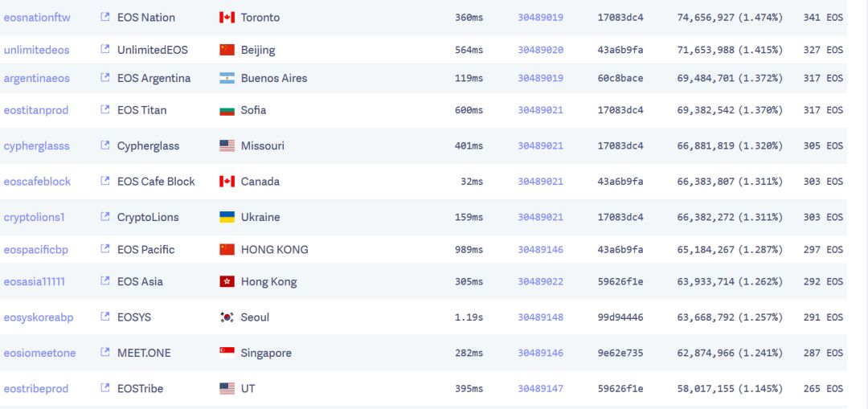Open the eostitanprod account link
868x409 pixels.
(36, 110)
